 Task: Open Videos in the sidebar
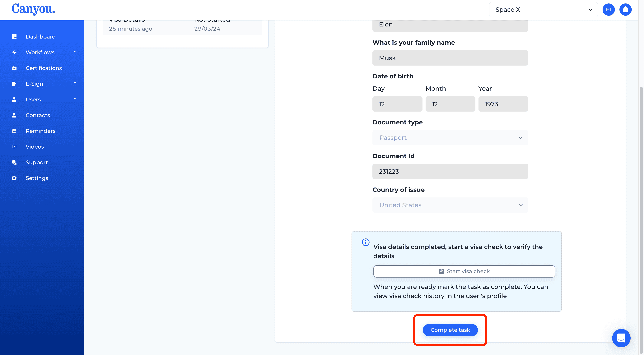point(35,147)
